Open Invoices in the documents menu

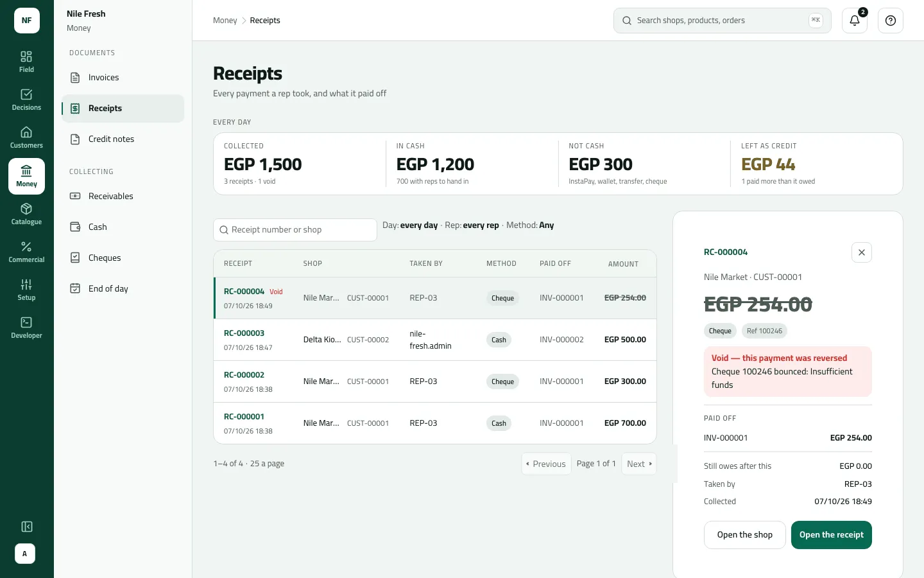click(123, 78)
